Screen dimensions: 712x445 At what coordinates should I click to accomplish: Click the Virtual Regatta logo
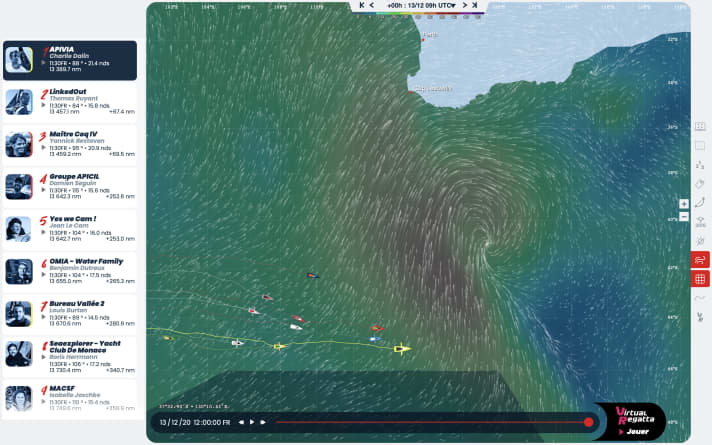click(634, 415)
